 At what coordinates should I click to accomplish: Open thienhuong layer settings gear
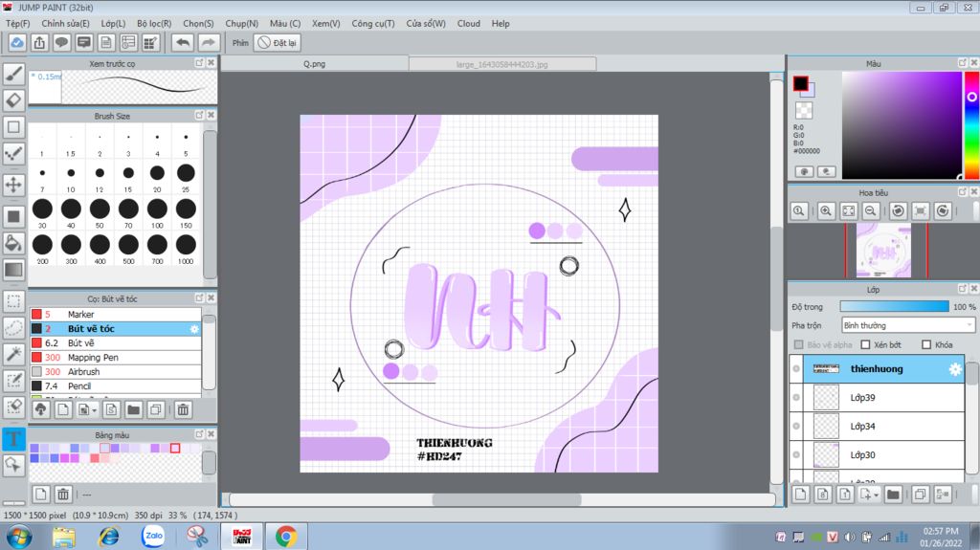(955, 369)
